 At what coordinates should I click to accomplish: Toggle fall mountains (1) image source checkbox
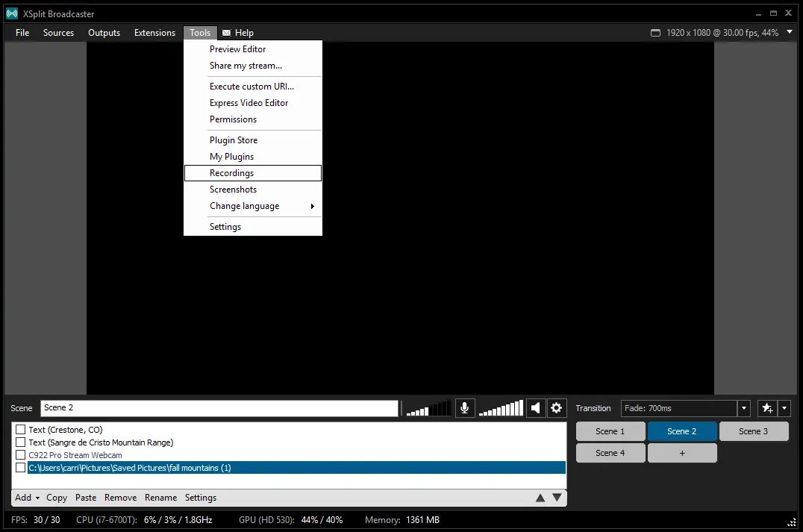(x=20, y=468)
